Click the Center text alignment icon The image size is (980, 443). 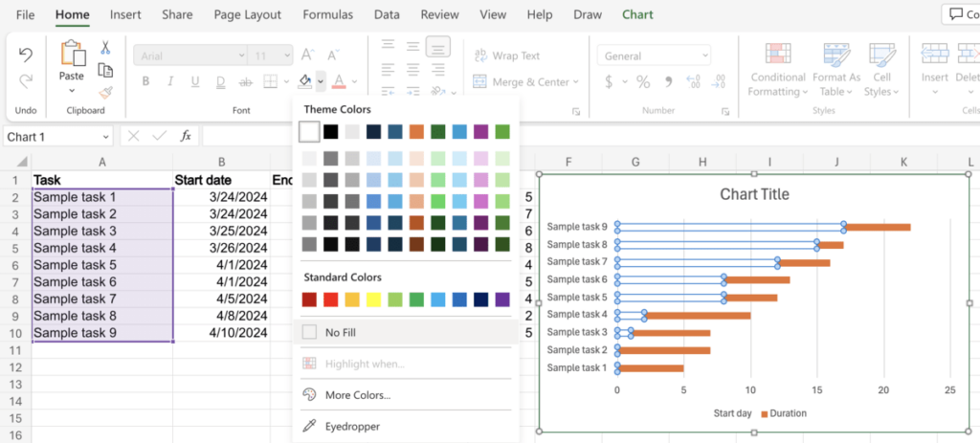tap(413, 68)
